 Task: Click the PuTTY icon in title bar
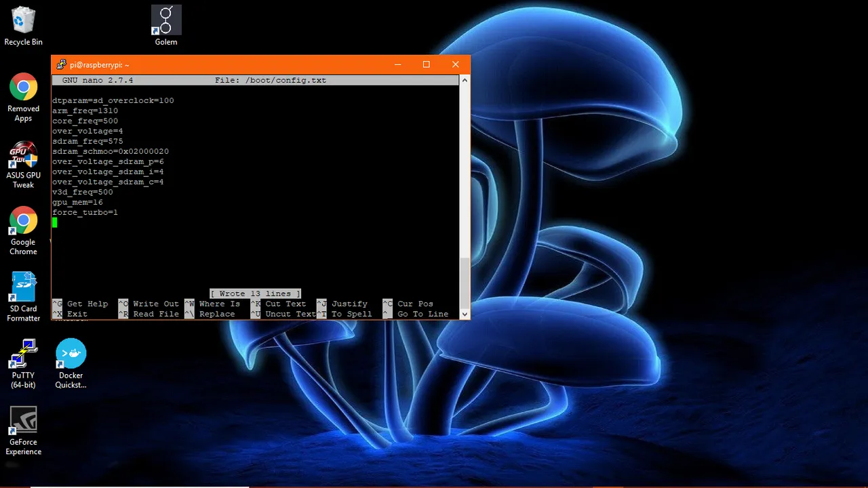pos(61,64)
